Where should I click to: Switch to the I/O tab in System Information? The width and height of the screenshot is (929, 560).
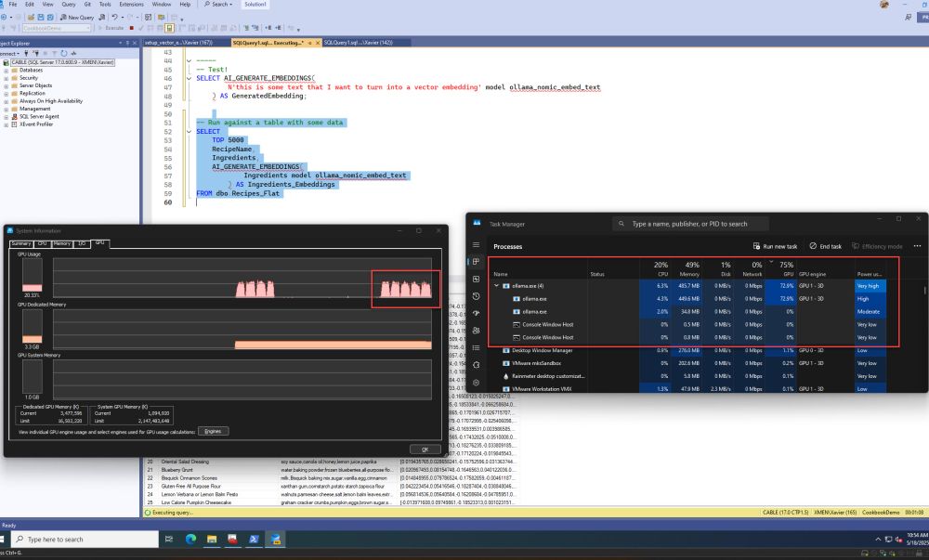pos(82,243)
